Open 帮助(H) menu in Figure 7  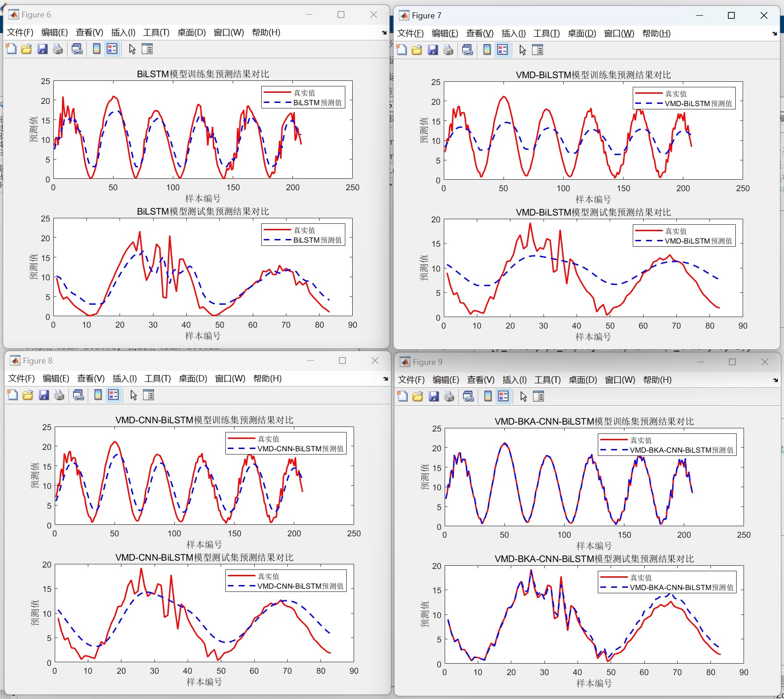click(656, 33)
